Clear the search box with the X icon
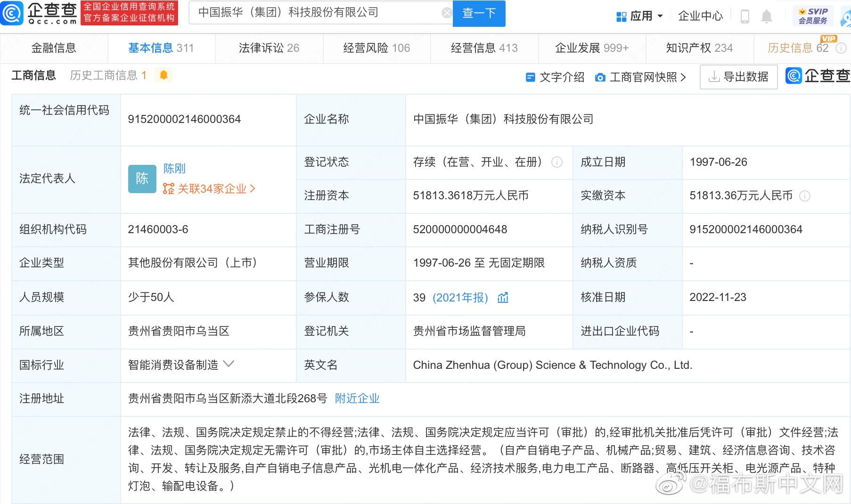 point(447,13)
